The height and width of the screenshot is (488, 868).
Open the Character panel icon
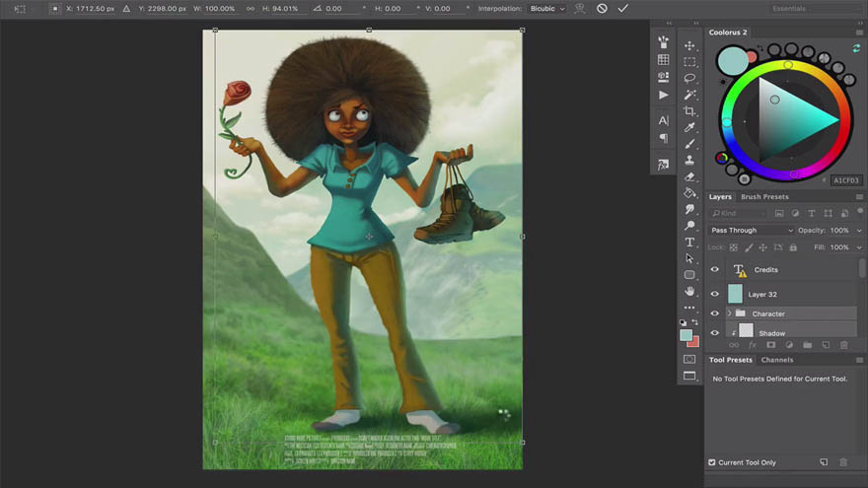coord(663,120)
